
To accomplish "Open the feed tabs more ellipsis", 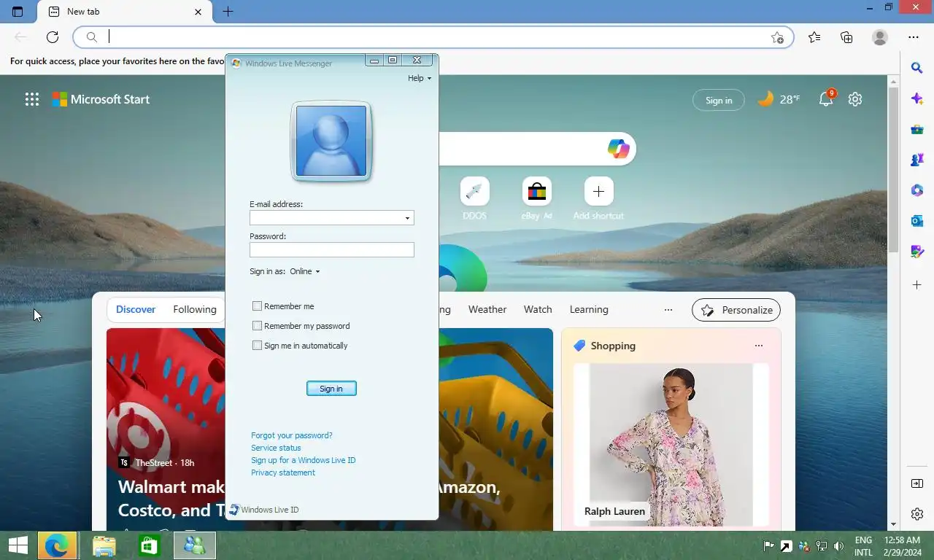I will pyautogui.click(x=668, y=310).
